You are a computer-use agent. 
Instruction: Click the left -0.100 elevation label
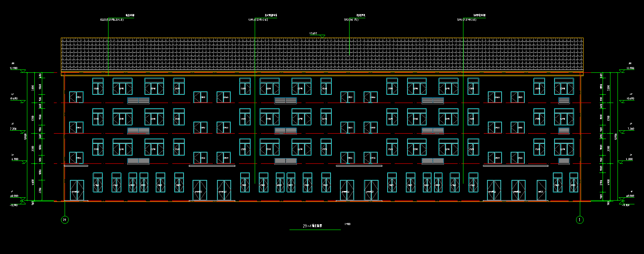(13, 205)
